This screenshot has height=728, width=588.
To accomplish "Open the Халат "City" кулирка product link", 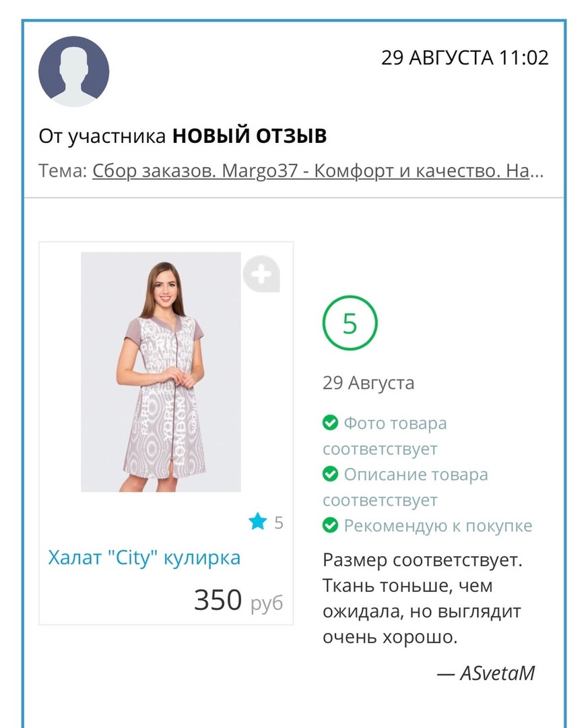I will coord(144,558).
